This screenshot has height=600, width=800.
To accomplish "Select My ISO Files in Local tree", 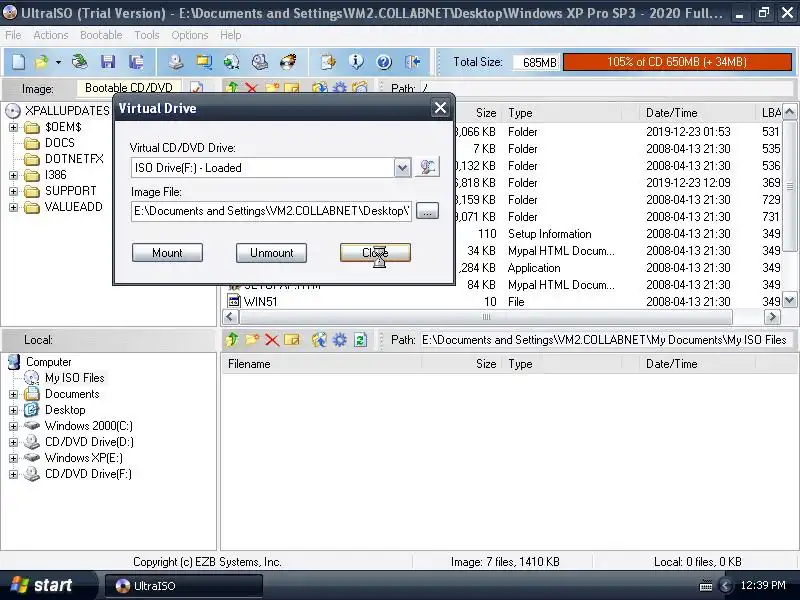I will point(74,378).
